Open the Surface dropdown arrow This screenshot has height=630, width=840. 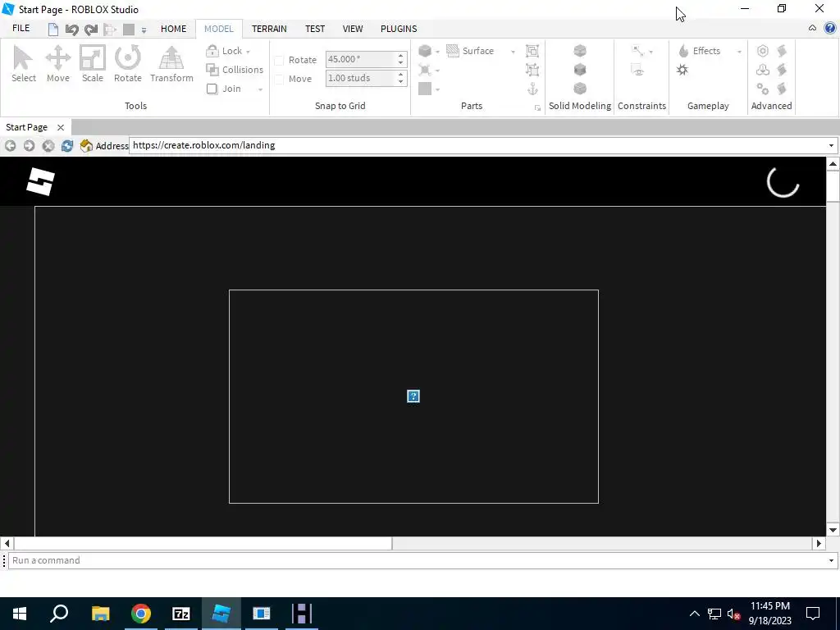click(513, 52)
